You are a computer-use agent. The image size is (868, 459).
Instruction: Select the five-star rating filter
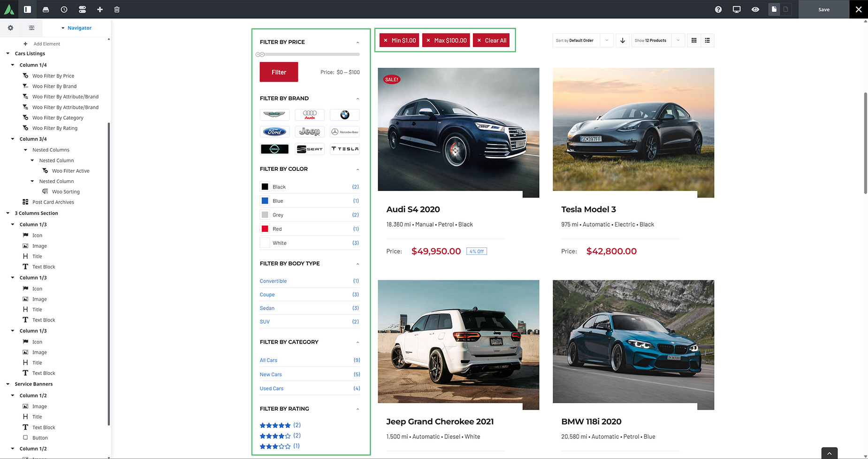(x=275, y=425)
